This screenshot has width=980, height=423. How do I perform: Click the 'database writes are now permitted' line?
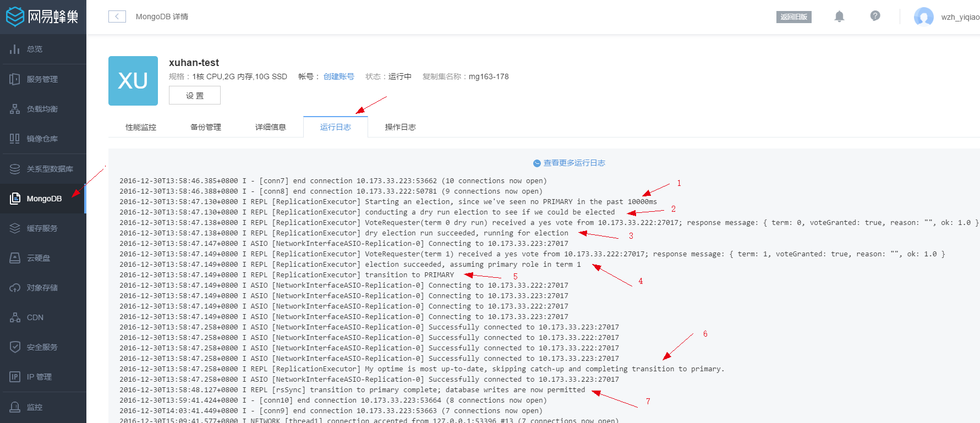[352, 390]
